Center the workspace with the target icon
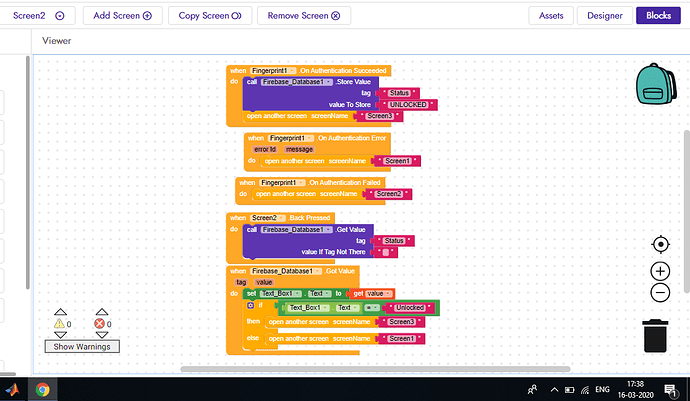This screenshot has width=690, height=401. (661, 244)
